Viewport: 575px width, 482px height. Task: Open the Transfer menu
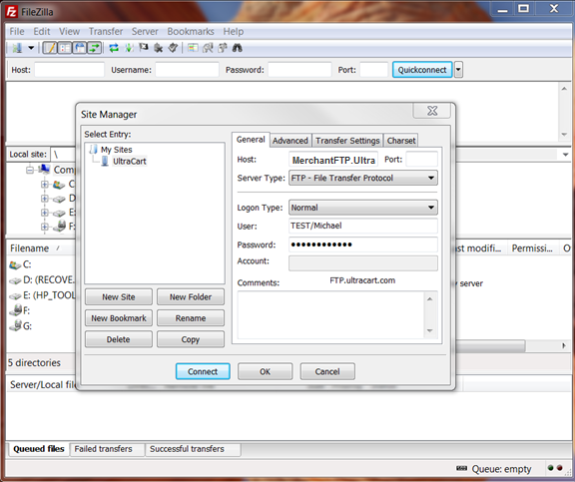tap(106, 32)
